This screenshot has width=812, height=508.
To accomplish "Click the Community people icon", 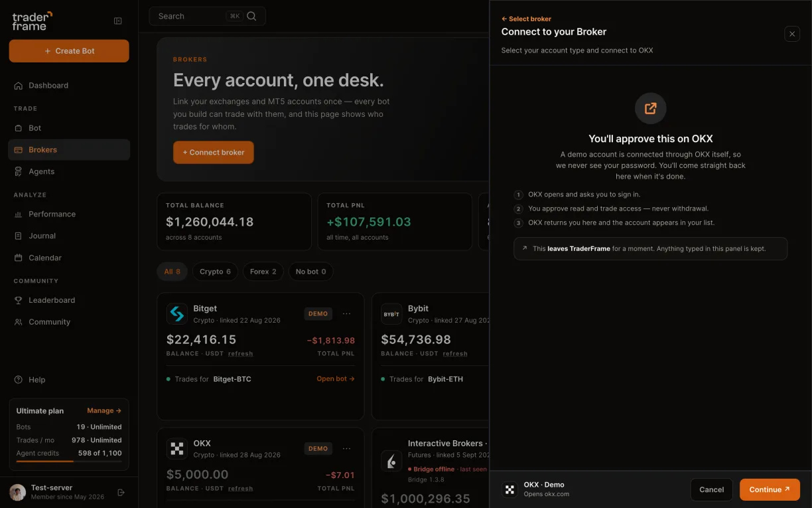I will pyautogui.click(x=19, y=322).
